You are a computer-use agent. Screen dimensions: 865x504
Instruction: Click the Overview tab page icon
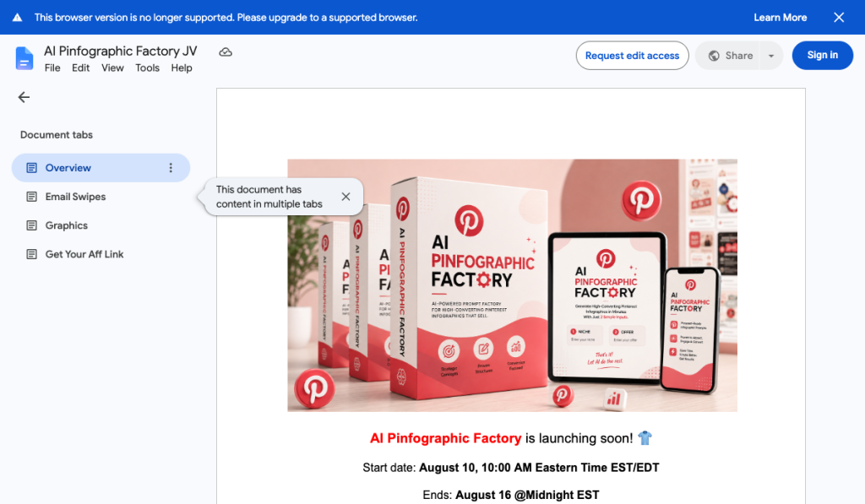tap(32, 168)
